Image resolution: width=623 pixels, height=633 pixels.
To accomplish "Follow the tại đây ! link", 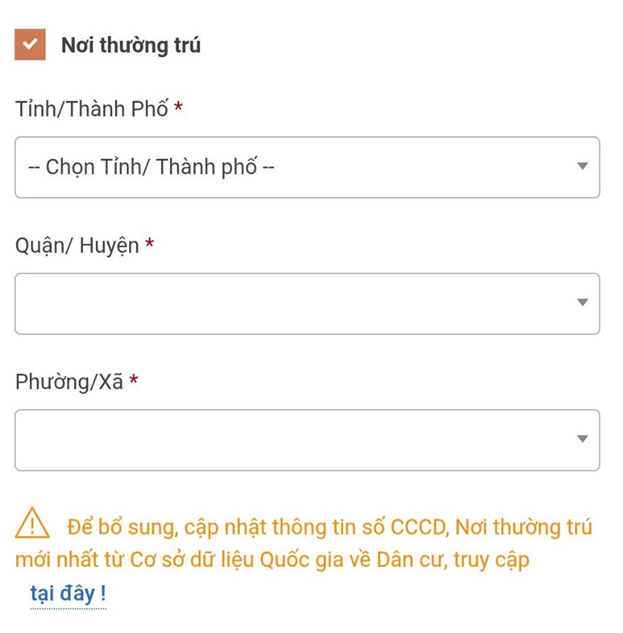I will 68,593.
